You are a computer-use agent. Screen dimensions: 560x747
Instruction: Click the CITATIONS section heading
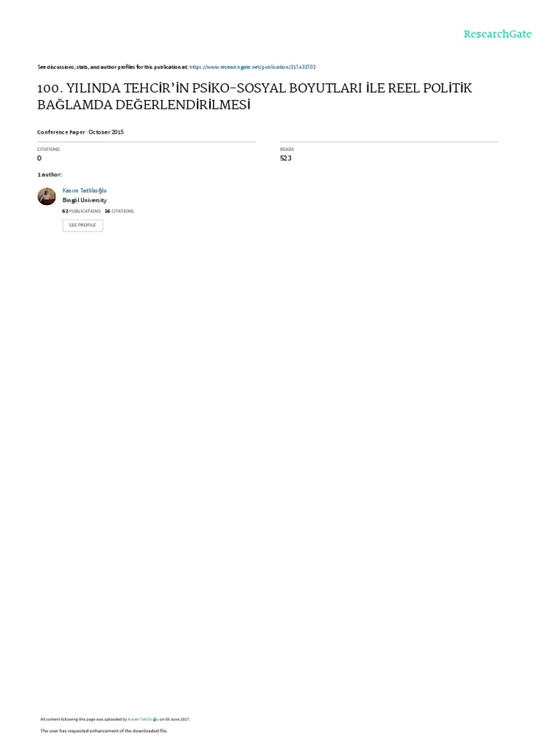pos(49,149)
